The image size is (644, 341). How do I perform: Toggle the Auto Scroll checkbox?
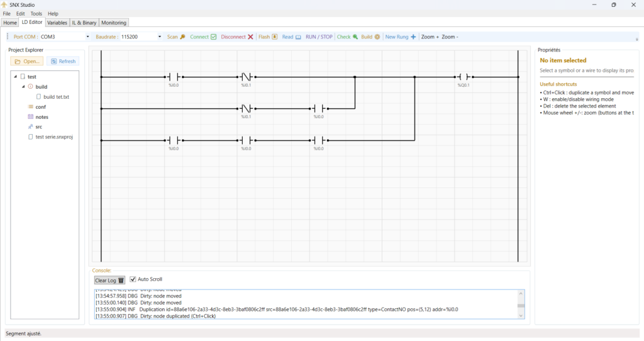click(x=133, y=279)
